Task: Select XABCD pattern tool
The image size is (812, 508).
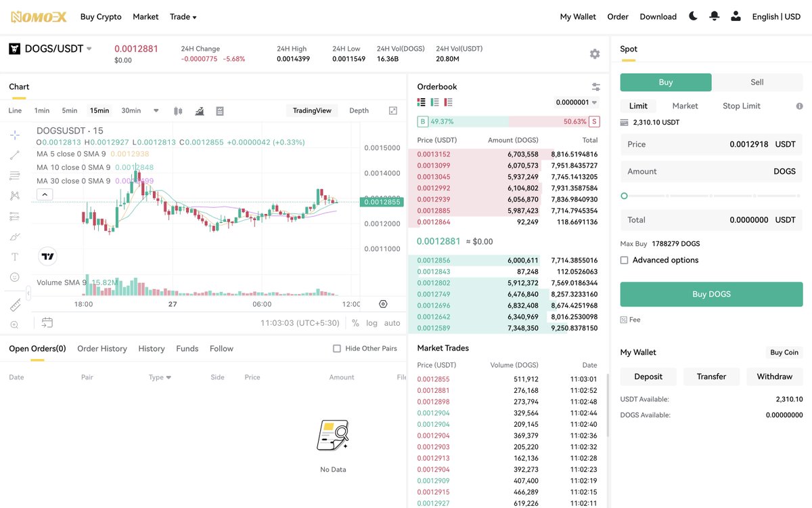Action: [x=15, y=196]
